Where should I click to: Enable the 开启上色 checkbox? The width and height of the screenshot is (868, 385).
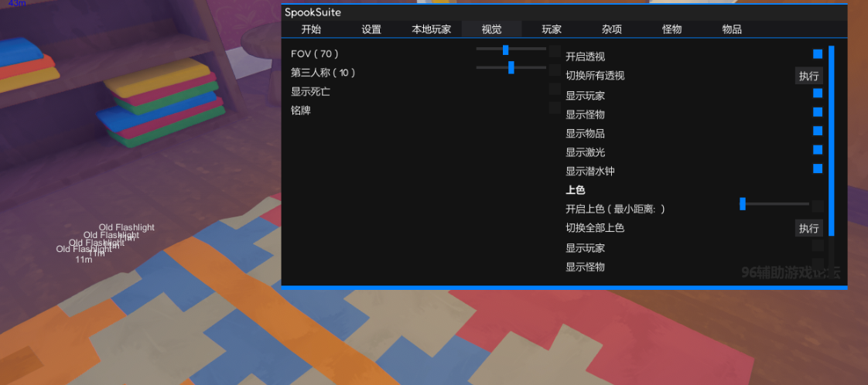click(x=818, y=206)
